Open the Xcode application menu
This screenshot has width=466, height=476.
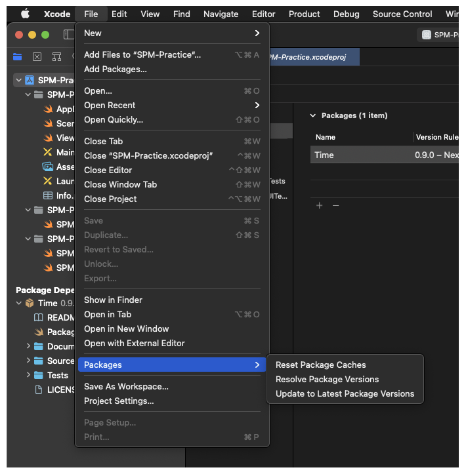point(57,14)
